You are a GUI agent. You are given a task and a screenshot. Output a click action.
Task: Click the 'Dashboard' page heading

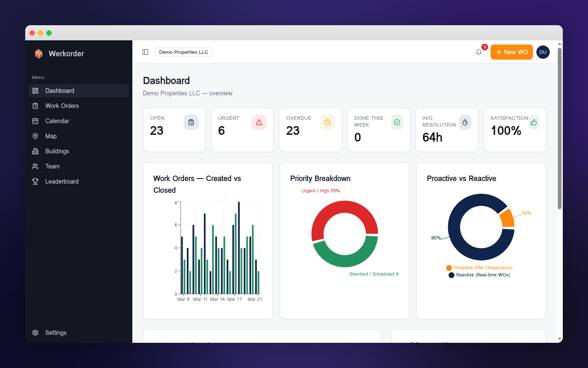(x=166, y=81)
